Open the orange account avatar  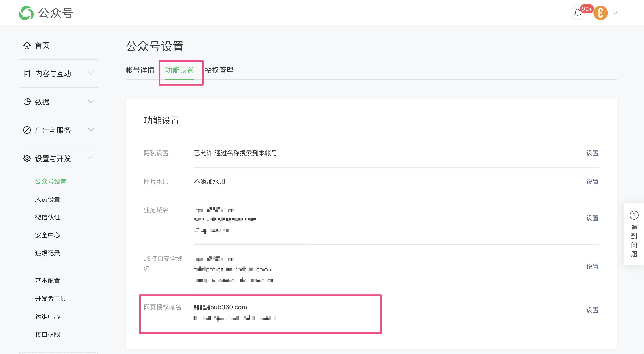[x=600, y=13]
